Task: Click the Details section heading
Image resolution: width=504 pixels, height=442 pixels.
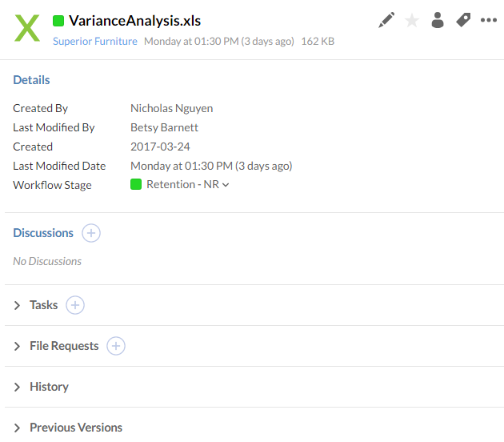Action: tap(31, 80)
